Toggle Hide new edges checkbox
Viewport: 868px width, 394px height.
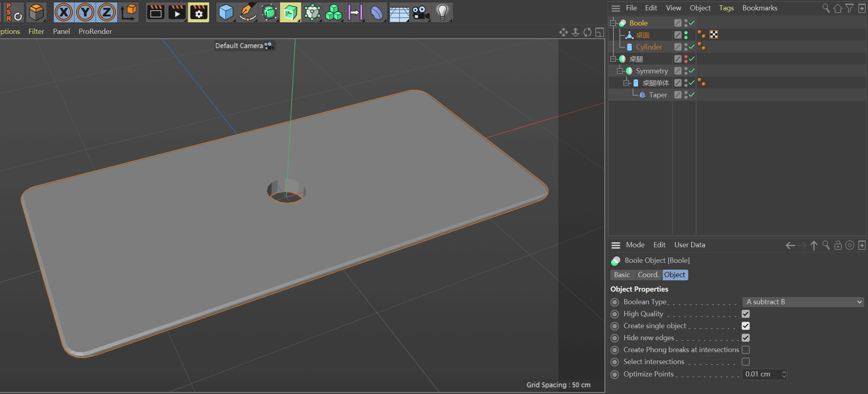pos(746,338)
